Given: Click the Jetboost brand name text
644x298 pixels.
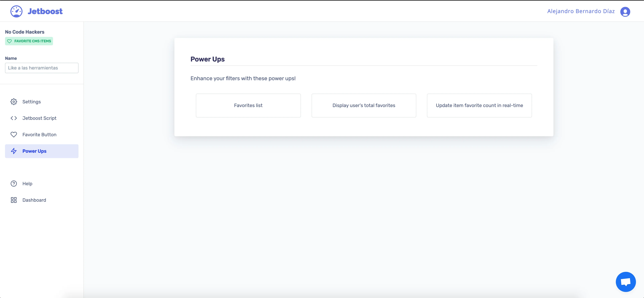Looking at the screenshot, I should pos(45,12).
